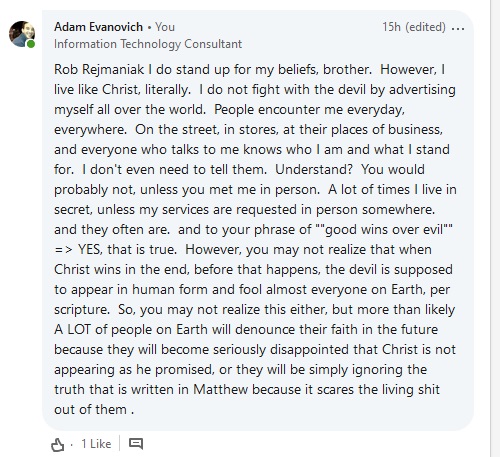Click the vertical scrollbar on the right edge
This screenshot has width=500, height=457.
coord(491,228)
